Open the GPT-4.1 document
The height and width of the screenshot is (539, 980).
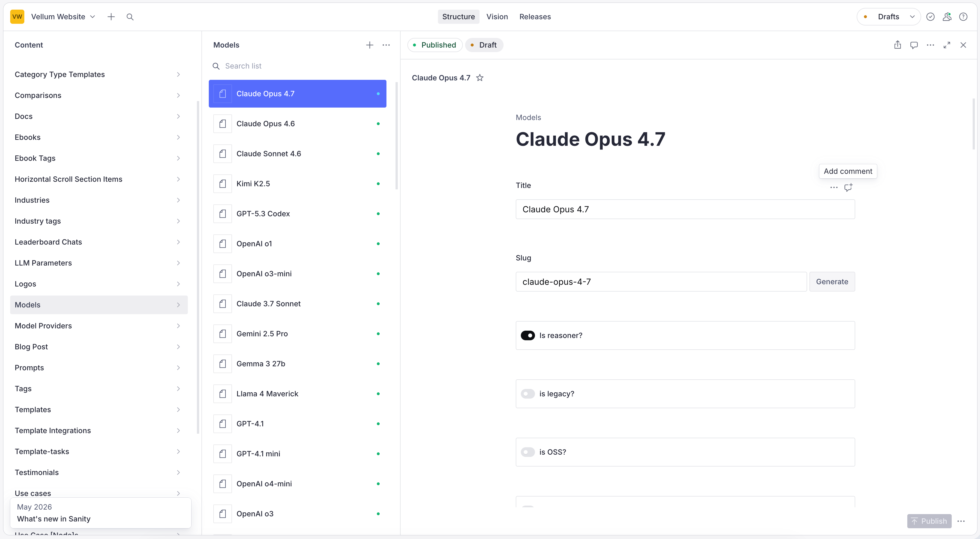[298, 424]
